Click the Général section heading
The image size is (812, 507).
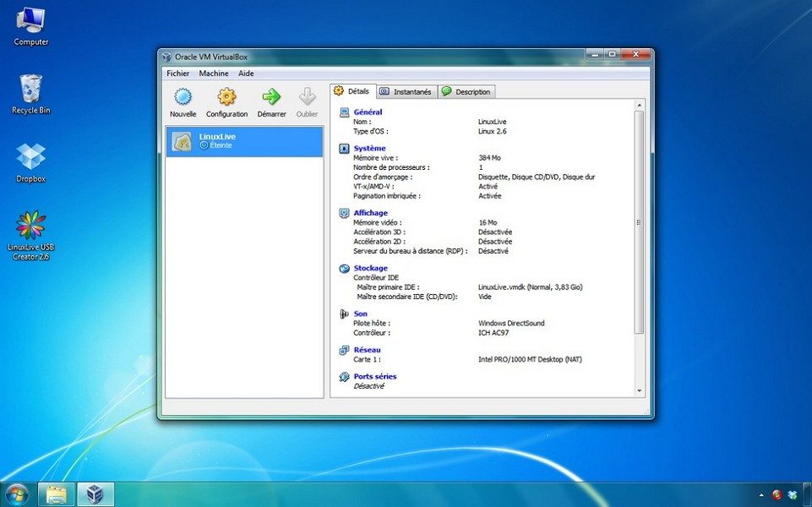tap(368, 112)
